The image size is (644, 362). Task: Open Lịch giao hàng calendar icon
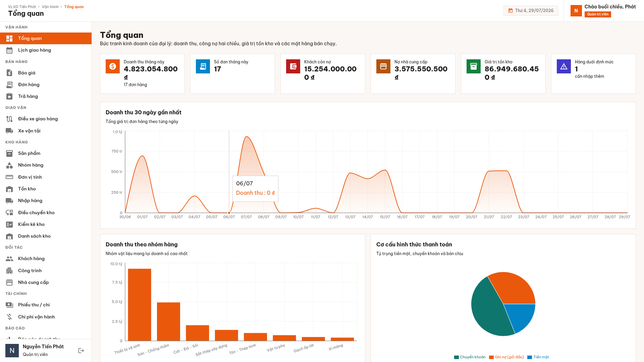[x=9, y=50]
